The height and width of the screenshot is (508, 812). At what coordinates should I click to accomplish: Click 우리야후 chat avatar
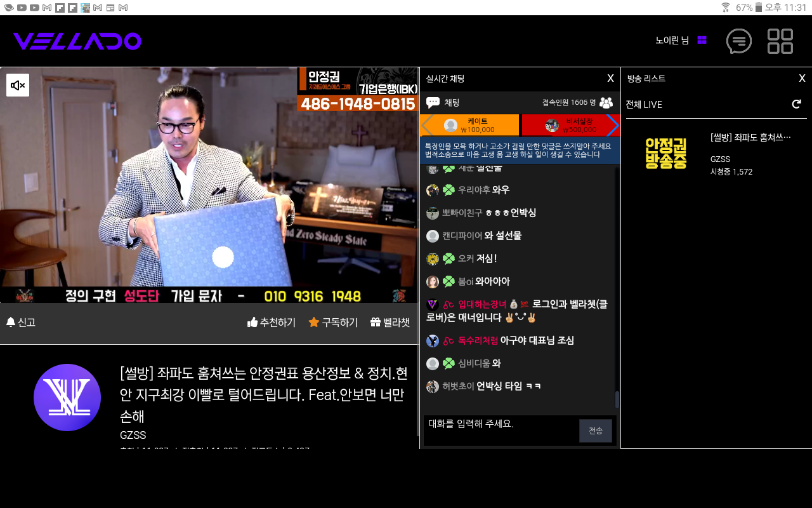coord(433,190)
